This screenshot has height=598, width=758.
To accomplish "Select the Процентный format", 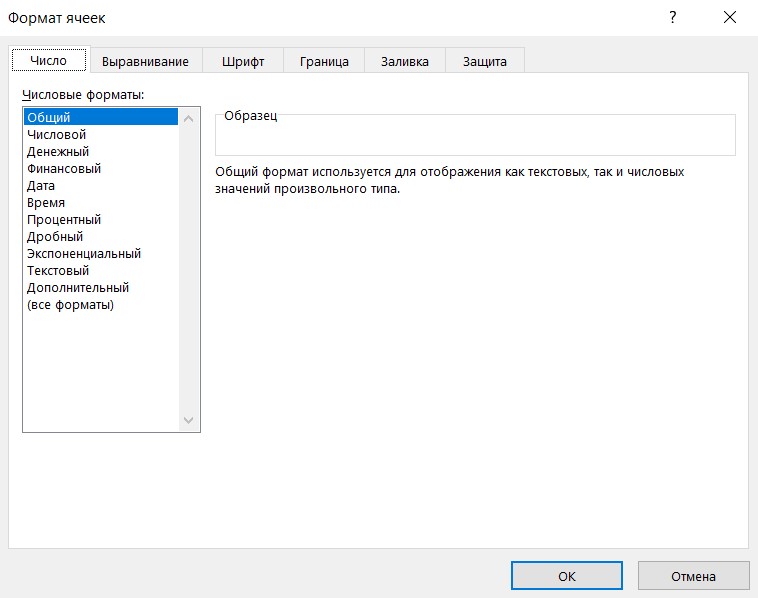I will coord(101,219).
